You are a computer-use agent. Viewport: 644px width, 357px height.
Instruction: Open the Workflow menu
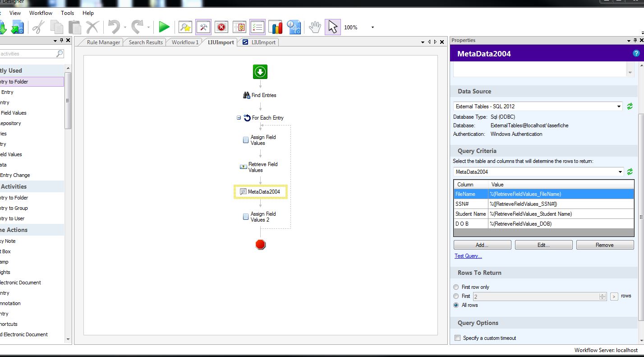click(41, 13)
